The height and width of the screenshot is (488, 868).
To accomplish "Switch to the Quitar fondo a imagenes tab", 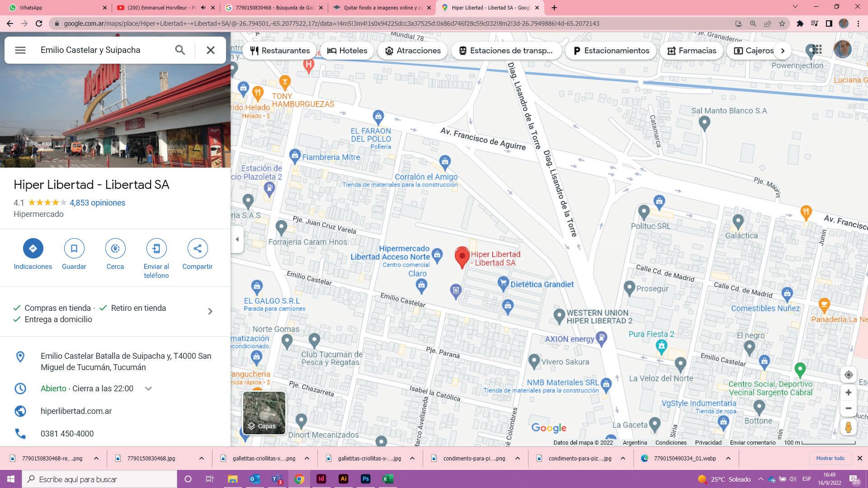I will click(x=382, y=7).
